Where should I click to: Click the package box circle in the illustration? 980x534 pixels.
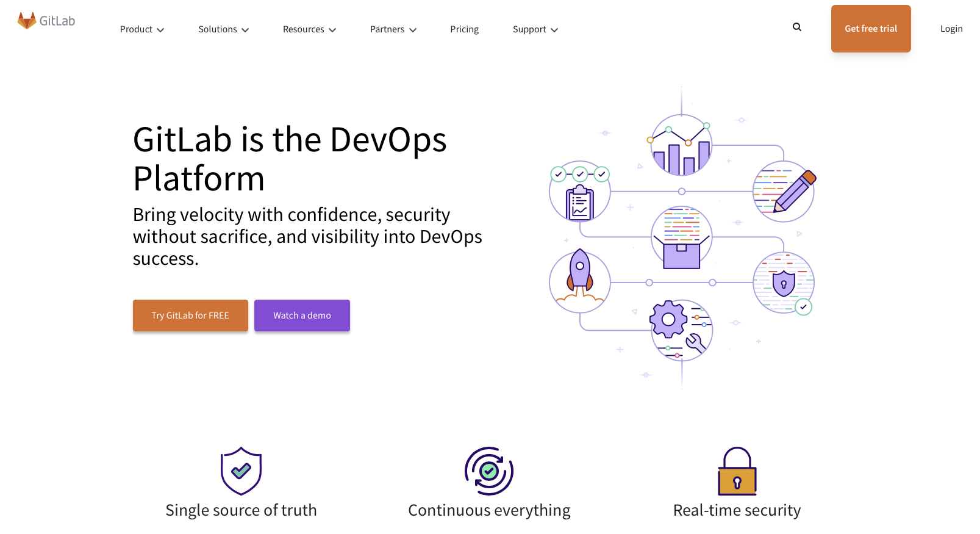[x=681, y=237]
